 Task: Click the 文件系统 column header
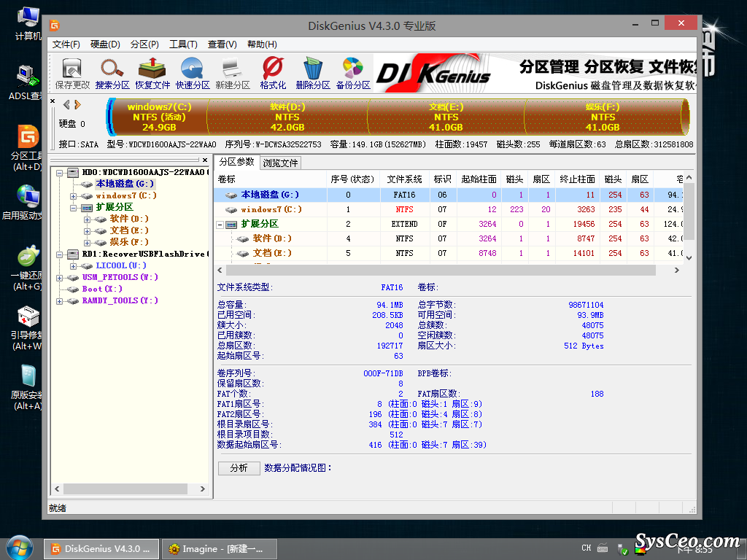point(404,179)
